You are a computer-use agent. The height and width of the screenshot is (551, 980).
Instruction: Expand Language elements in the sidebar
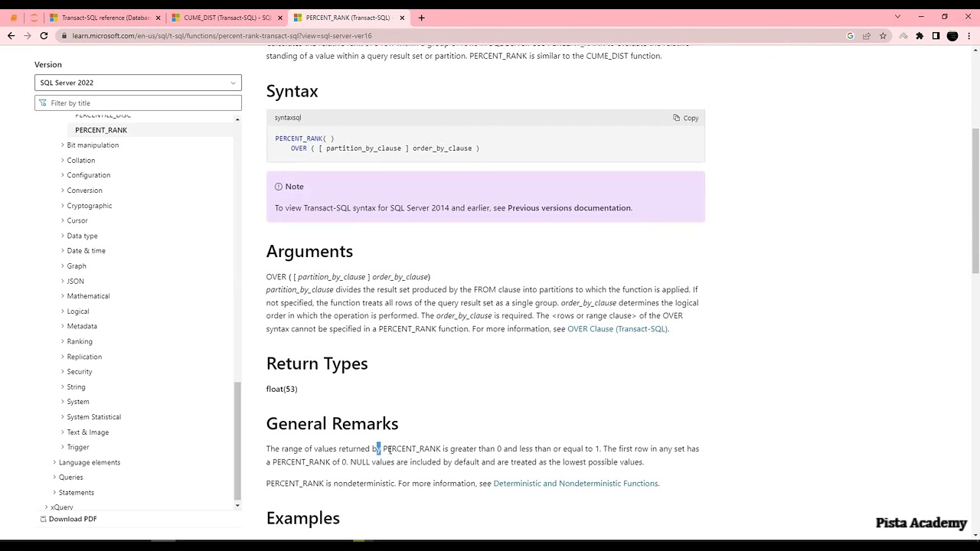tap(54, 462)
